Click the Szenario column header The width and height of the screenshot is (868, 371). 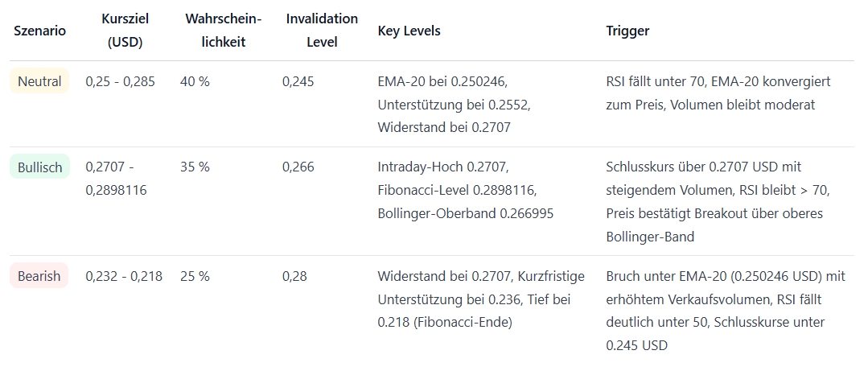click(x=39, y=31)
